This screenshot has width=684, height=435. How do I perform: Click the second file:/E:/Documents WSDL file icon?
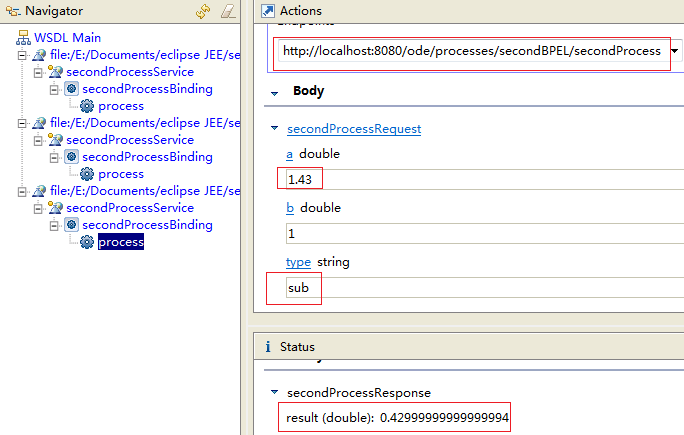coord(39,123)
